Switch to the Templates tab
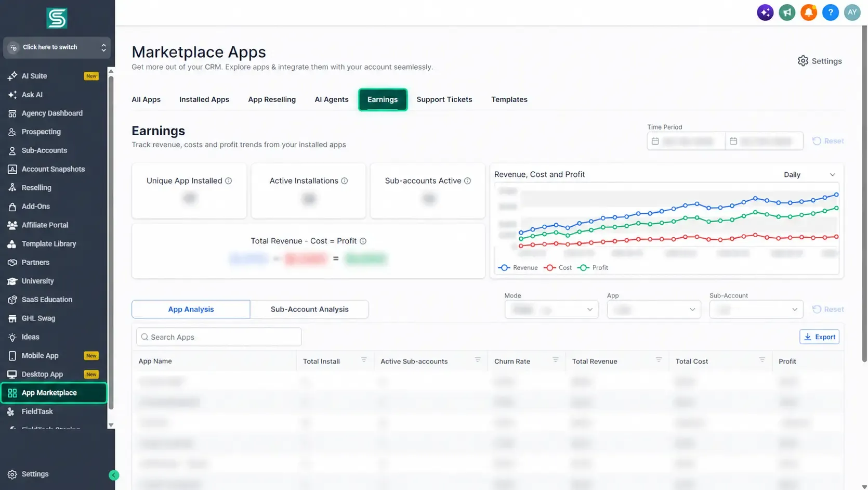This screenshot has height=490, width=868. point(509,99)
